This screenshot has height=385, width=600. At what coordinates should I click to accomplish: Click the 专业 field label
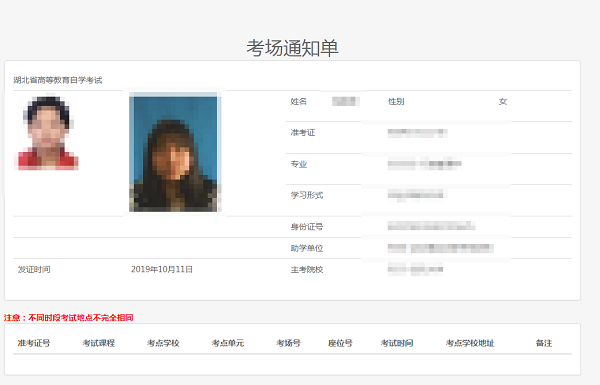(299, 164)
